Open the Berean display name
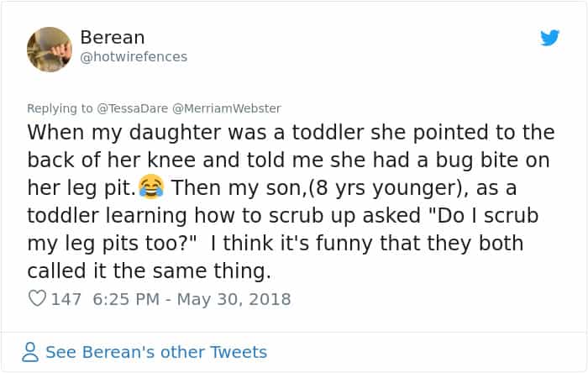This screenshot has width=588, height=373. pos(113,38)
